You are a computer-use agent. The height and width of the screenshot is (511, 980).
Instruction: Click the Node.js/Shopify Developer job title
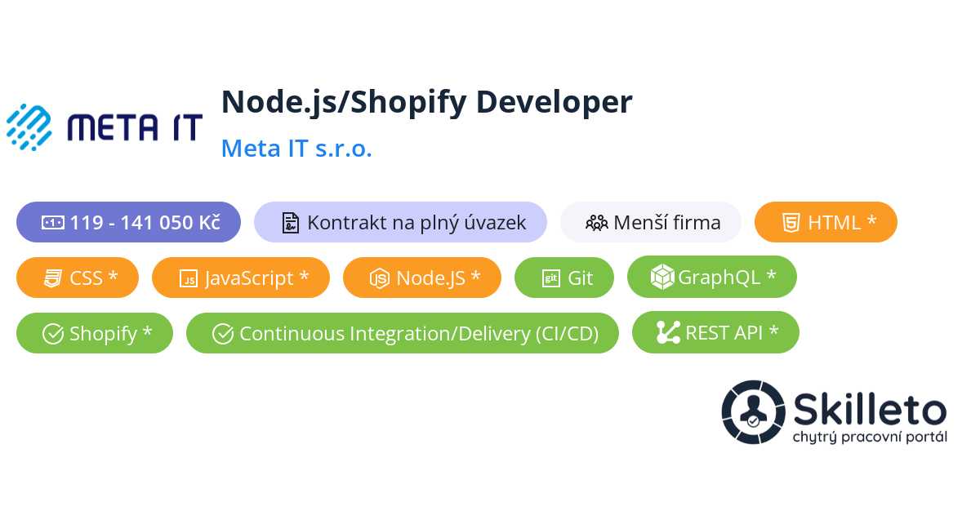426,101
